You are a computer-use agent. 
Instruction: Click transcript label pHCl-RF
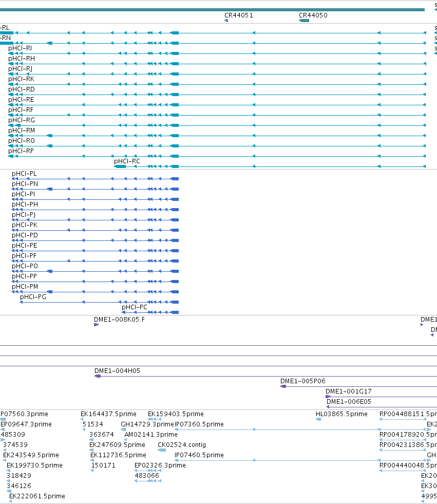(x=21, y=110)
